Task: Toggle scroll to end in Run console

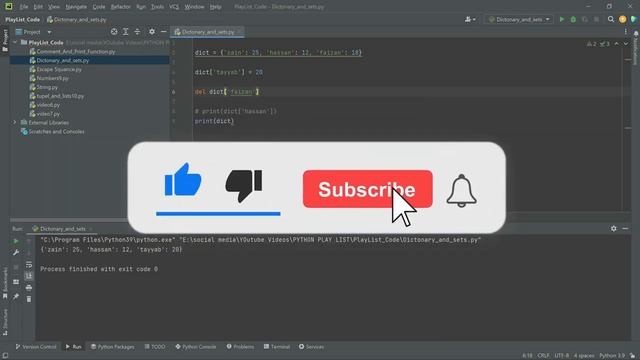Action: pos(29,276)
